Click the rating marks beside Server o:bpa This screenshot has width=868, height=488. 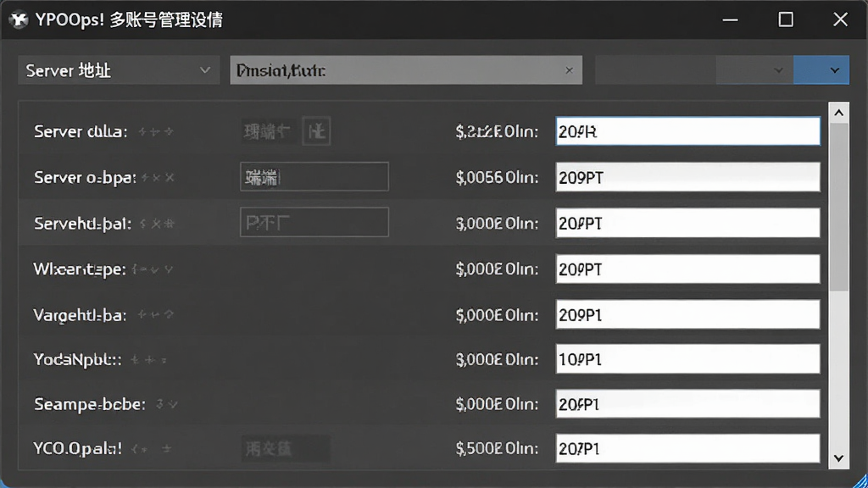(x=158, y=178)
